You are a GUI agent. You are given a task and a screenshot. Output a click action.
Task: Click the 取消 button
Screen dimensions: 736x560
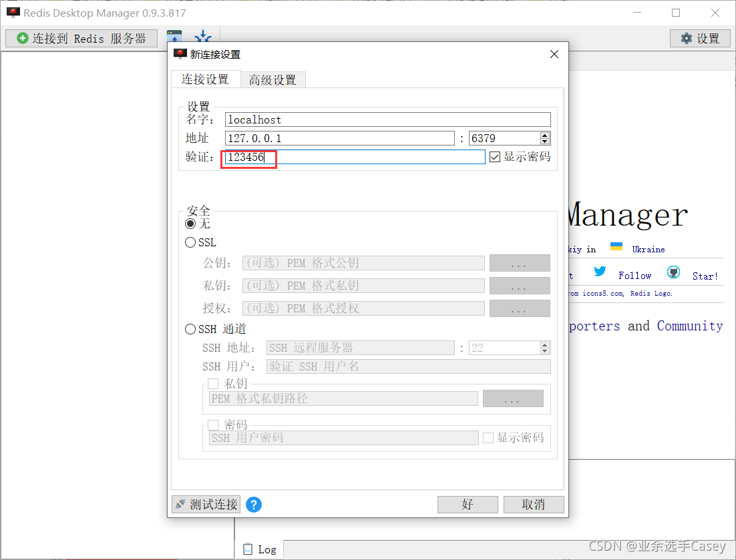click(x=534, y=505)
